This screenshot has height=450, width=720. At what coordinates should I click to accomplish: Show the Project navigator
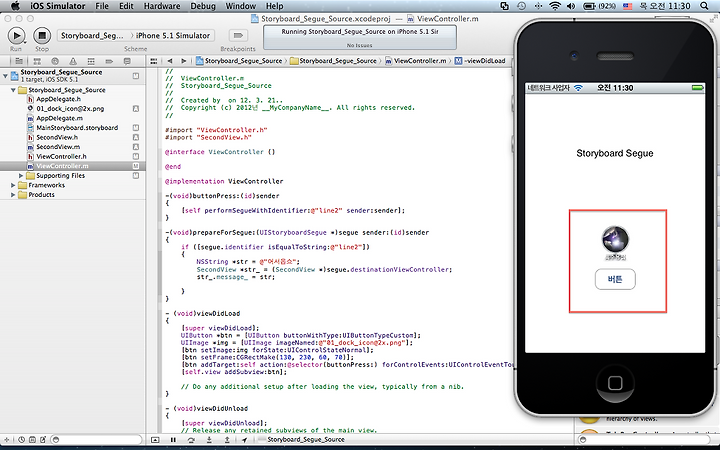19,61
